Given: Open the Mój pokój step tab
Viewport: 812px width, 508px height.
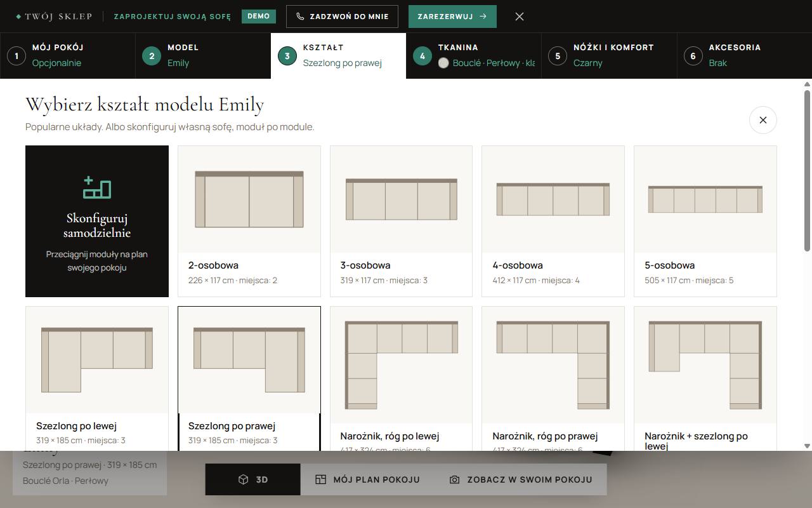Looking at the screenshot, I should click(x=68, y=56).
